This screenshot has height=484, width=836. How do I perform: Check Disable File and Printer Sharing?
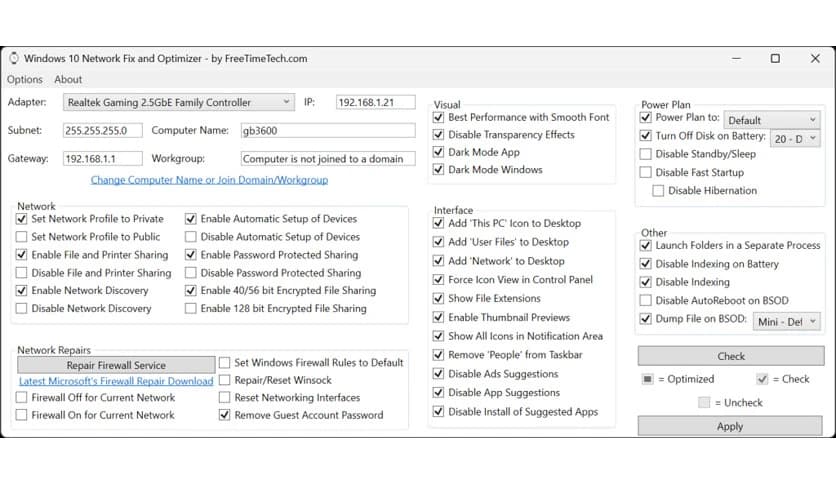pos(22,273)
